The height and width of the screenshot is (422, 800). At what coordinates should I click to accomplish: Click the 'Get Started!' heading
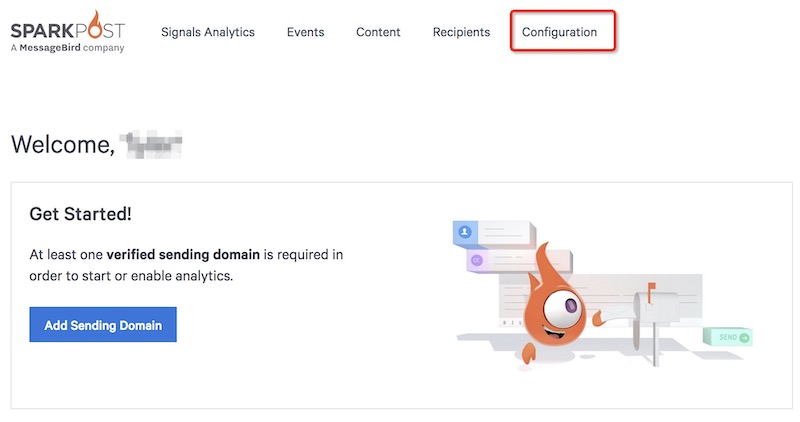coord(81,213)
